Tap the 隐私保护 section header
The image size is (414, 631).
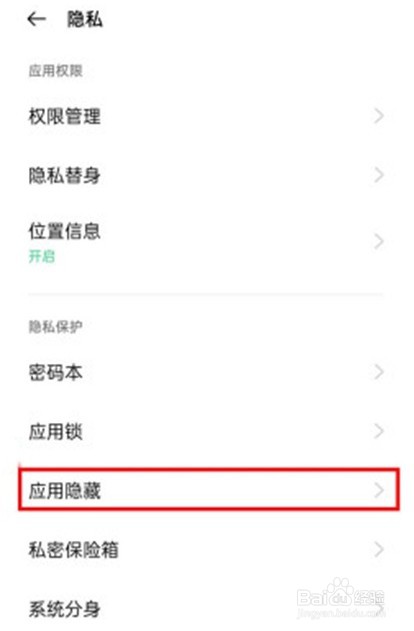coord(56,326)
